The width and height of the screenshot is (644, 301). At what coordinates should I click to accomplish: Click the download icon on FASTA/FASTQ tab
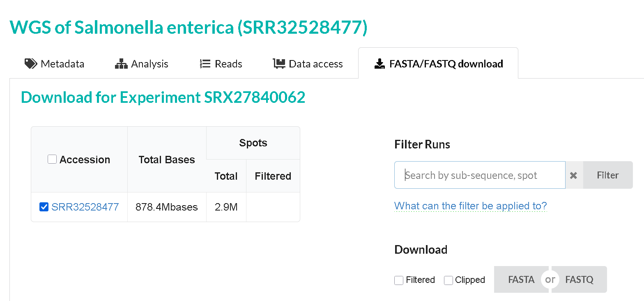tap(379, 64)
